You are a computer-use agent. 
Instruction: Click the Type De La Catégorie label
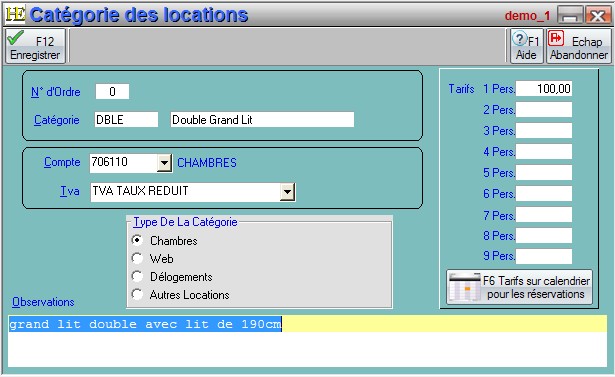pos(185,222)
